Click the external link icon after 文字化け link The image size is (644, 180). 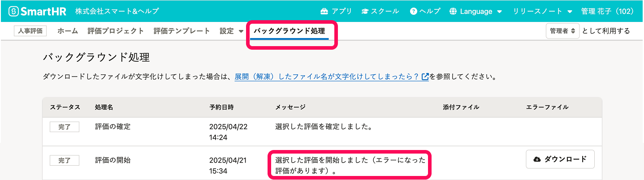425,77
